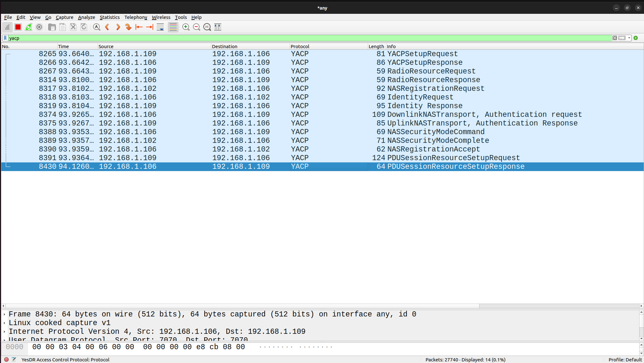This screenshot has height=363, width=644.
Task: Reload this capture file icon
Action: point(84,27)
